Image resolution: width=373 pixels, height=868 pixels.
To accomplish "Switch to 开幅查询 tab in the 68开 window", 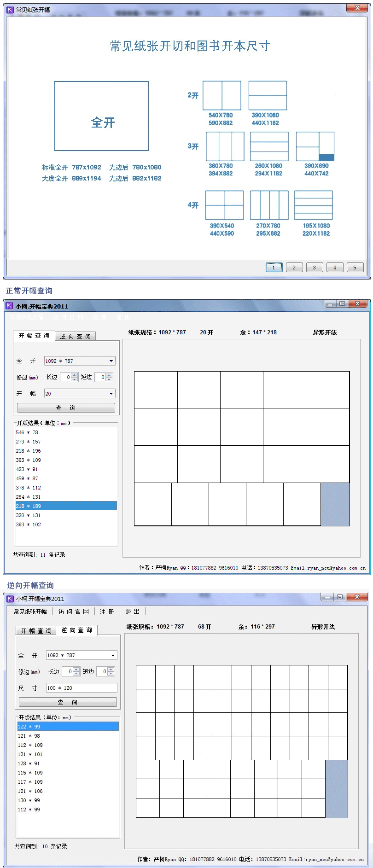I will [36, 631].
